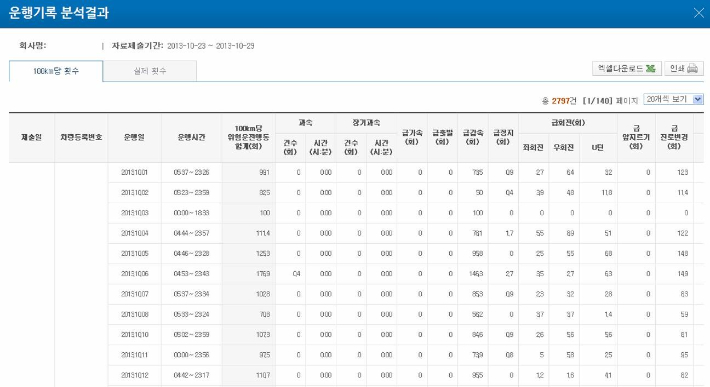Image resolution: width=710 pixels, height=387 pixels.
Task: Click the 인쇄 print button
Action: click(684, 68)
